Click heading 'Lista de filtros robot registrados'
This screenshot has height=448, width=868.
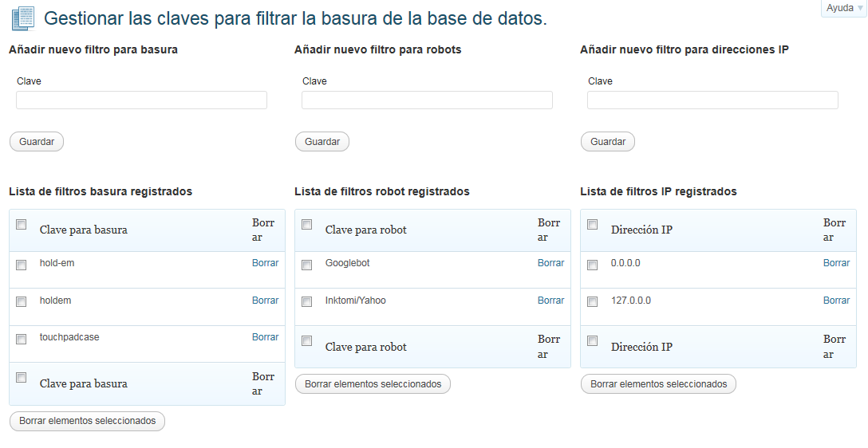pos(382,191)
